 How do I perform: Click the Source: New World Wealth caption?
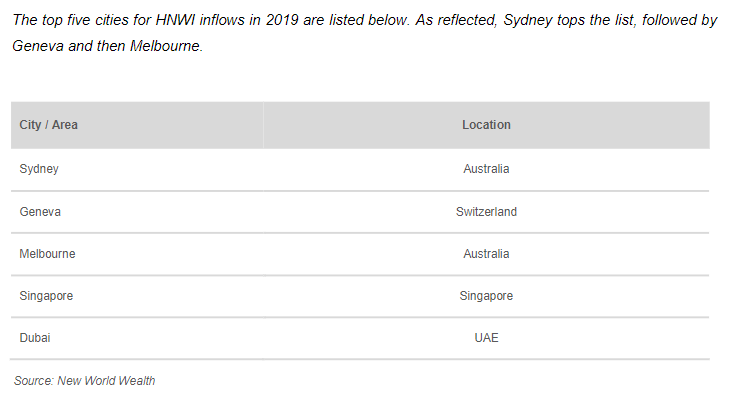[85, 381]
